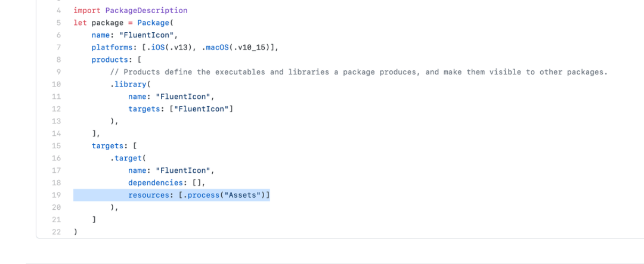
Task: Click the PackageDescription import identifier
Action: coord(146,11)
